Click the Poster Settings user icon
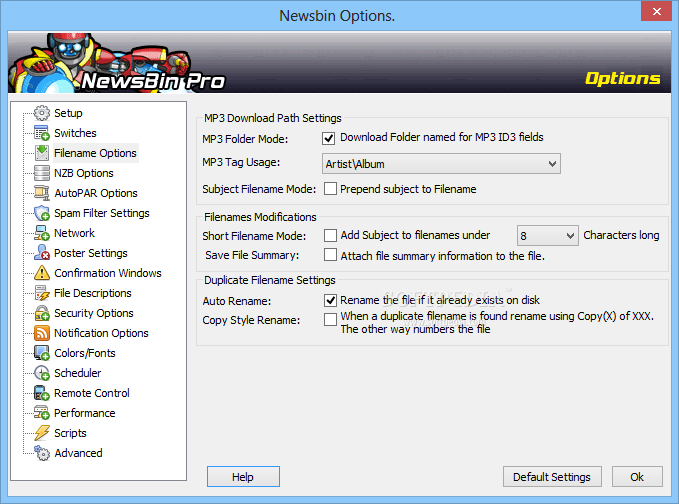This screenshot has width=679, height=504. click(x=42, y=253)
